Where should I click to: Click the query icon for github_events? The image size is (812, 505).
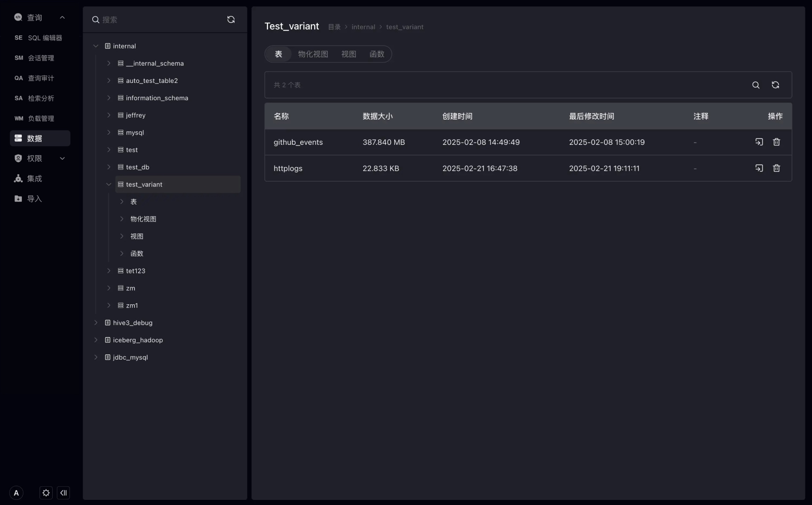tap(759, 142)
